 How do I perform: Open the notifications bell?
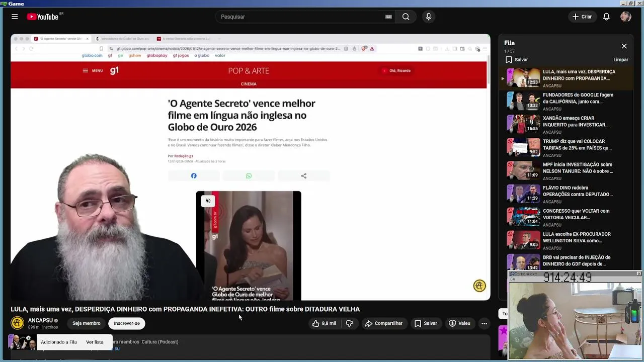coord(606,17)
